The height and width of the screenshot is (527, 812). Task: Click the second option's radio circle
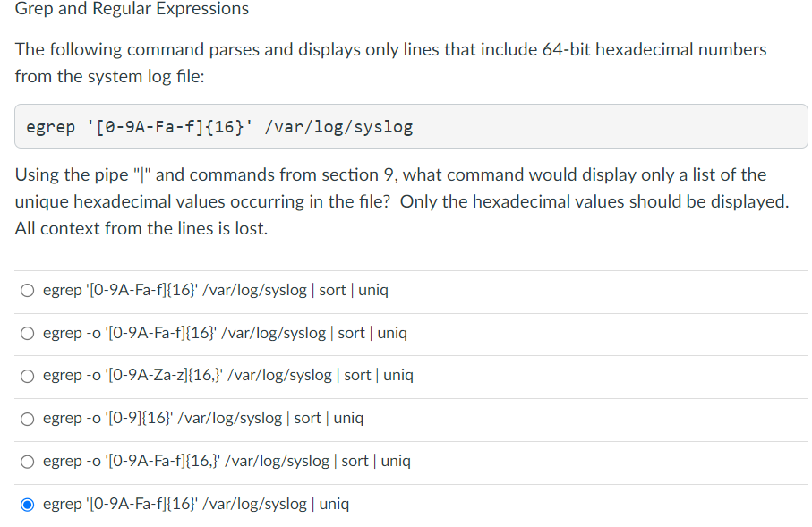pyautogui.click(x=27, y=332)
